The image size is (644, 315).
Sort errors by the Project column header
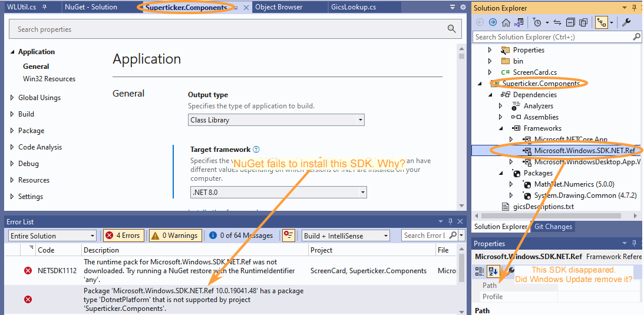pos(321,250)
